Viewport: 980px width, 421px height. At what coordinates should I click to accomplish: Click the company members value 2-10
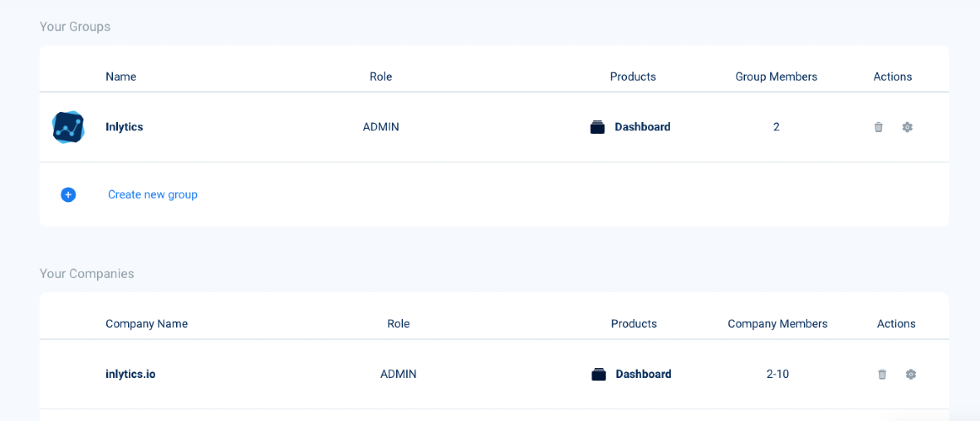pos(777,374)
